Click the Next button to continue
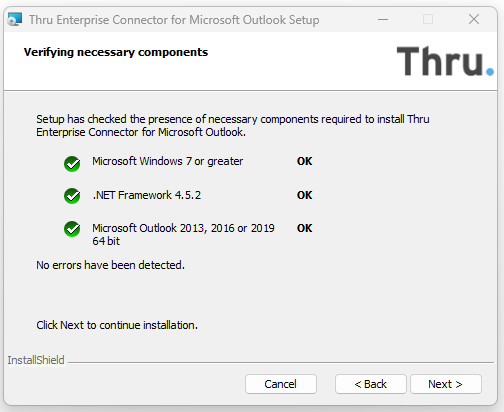Viewport: 504px width, 412px height. point(446,384)
